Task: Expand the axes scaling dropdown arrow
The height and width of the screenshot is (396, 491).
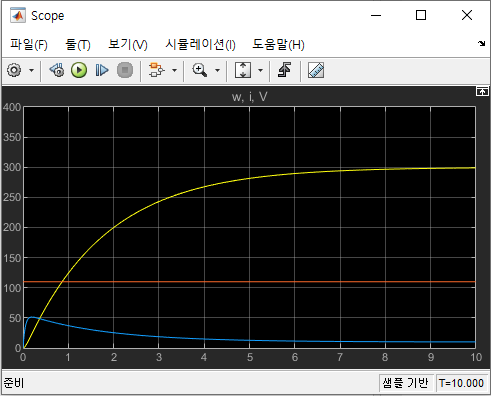Action: click(x=260, y=70)
